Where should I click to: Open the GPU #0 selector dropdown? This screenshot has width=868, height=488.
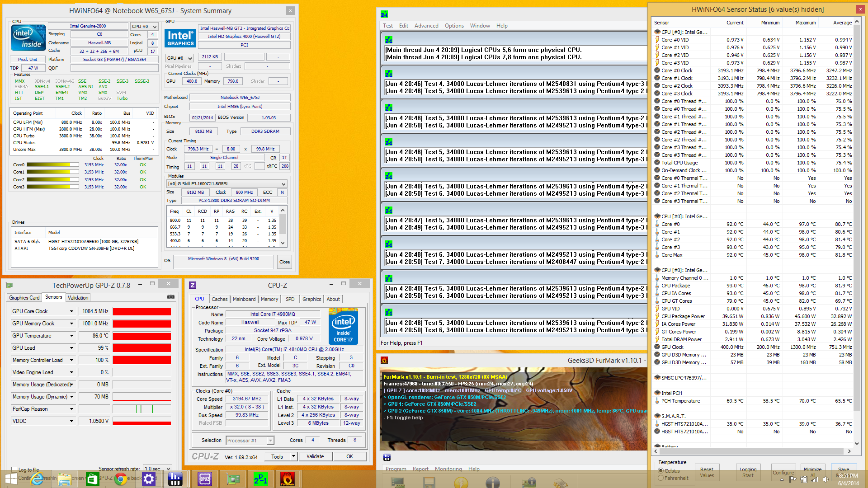(179, 58)
